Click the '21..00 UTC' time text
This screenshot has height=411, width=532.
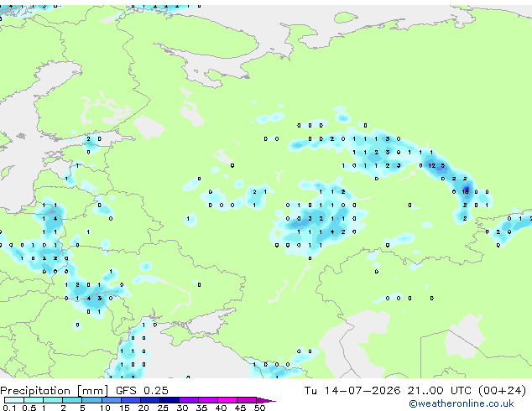pyautogui.click(x=440, y=391)
